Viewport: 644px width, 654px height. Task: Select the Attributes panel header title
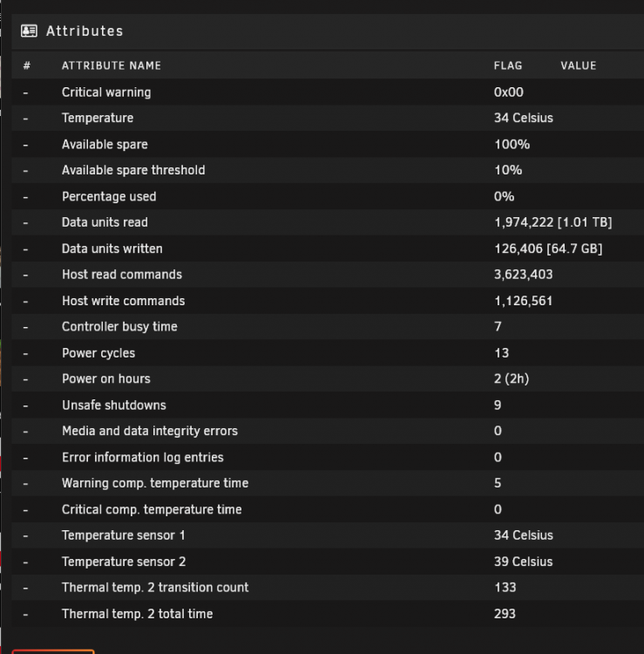click(85, 31)
